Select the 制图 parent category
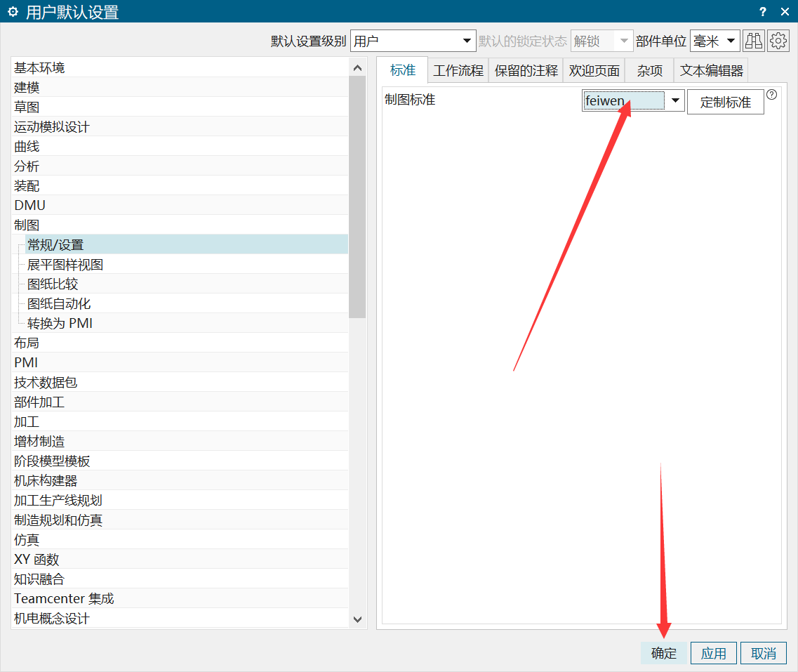Viewport: 798px width, 672px height. tap(180, 225)
